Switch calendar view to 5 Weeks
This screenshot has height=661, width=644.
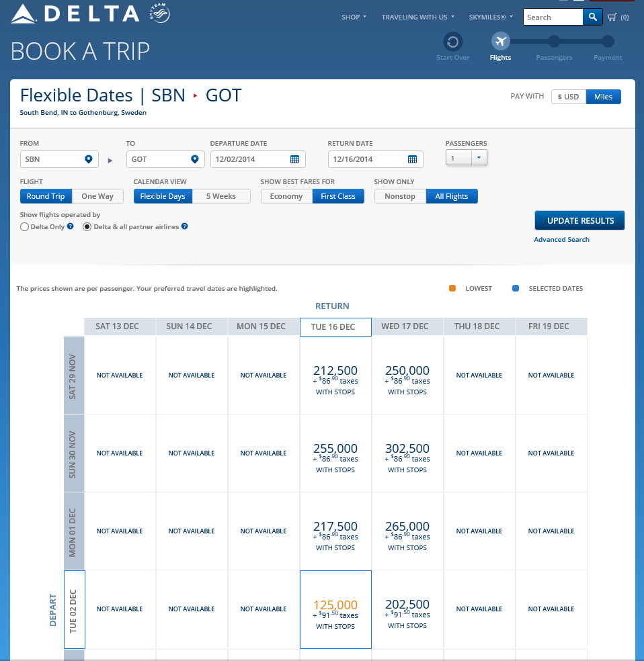tap(221, 196)
